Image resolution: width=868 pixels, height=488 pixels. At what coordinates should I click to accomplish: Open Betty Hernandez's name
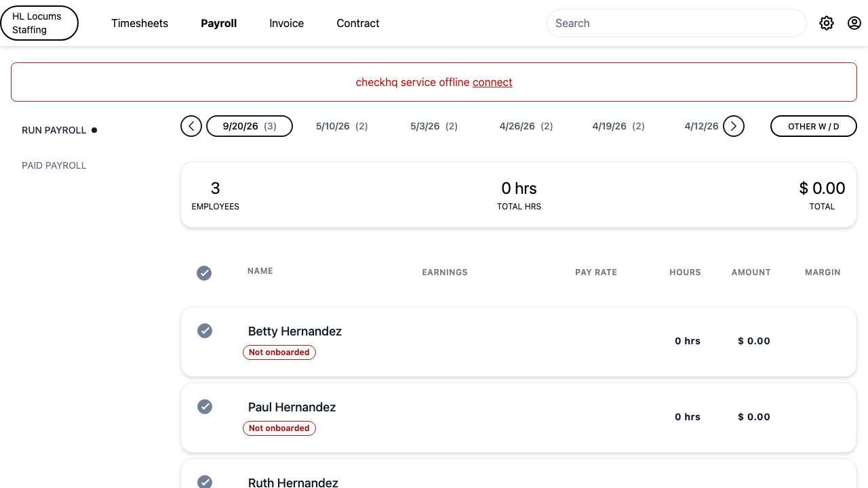pos(295,331)
